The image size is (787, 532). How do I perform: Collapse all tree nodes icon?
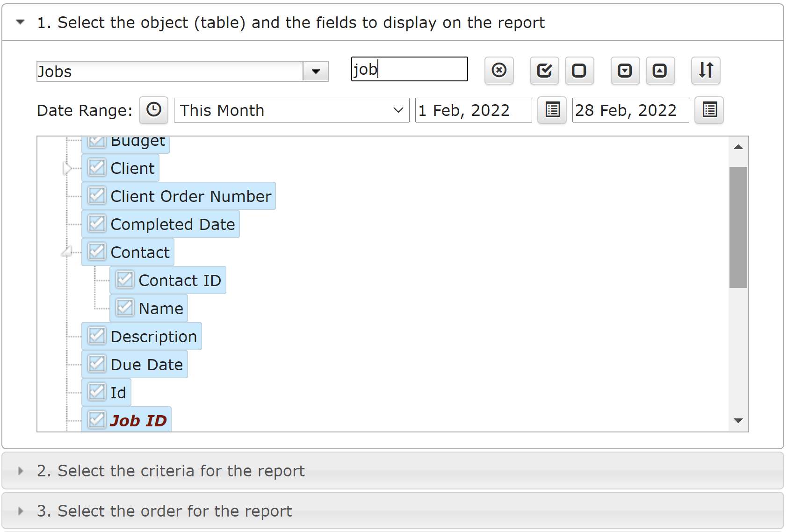pyautogui.click(x=660, y=71)
